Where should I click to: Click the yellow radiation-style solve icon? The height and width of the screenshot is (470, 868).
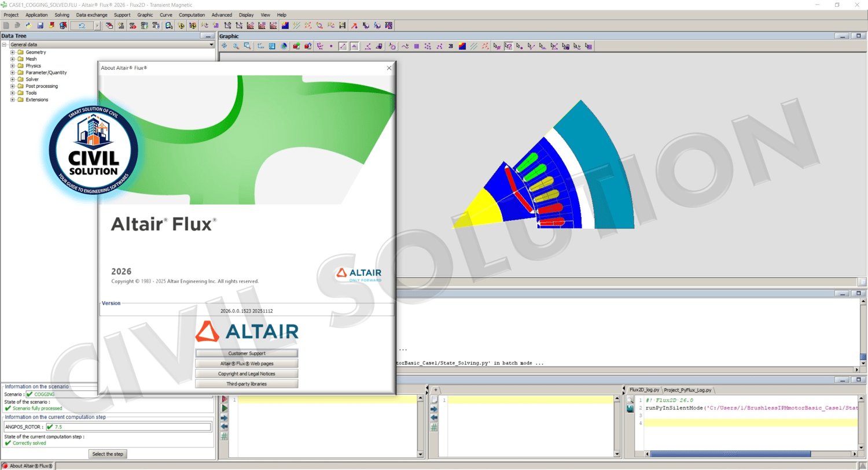[x=181, y=25]
